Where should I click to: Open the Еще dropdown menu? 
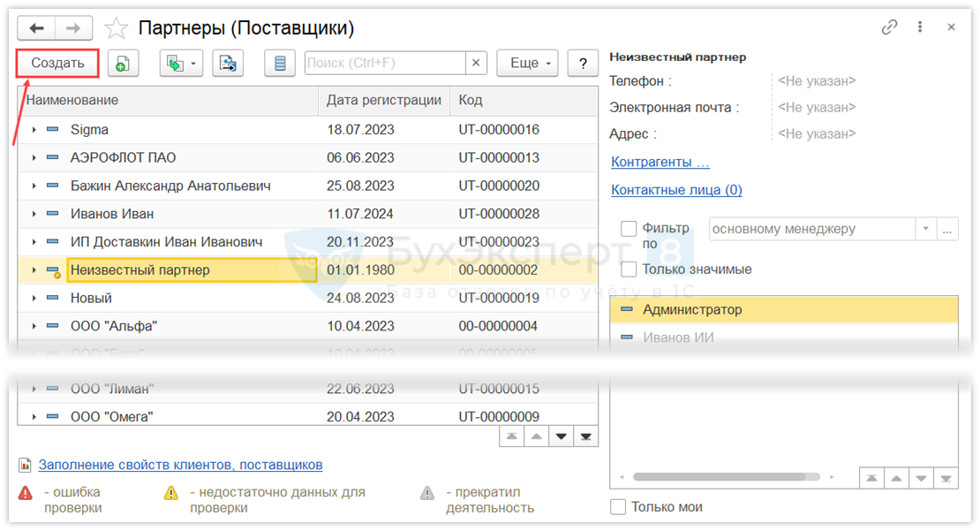tap(527, 63)
